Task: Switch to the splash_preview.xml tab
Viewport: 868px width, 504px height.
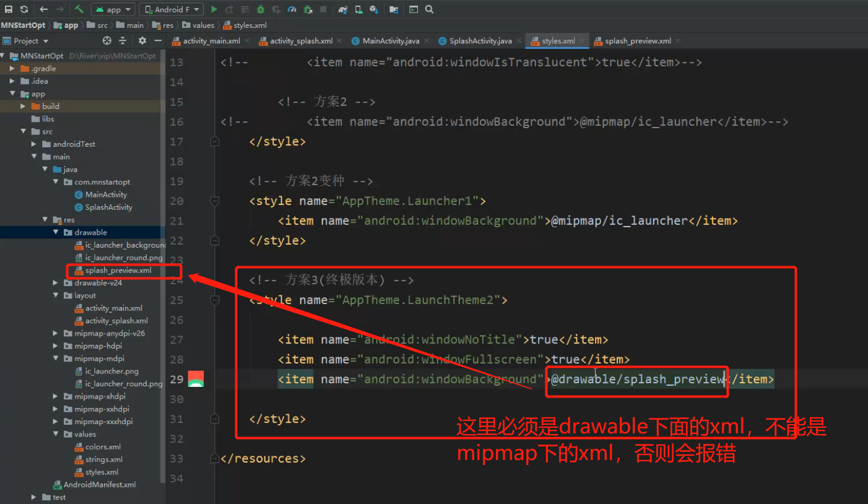Action: [x=638, y=41]
